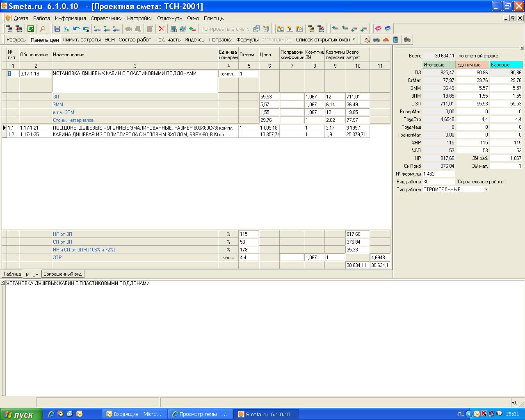The height and width of the screenshot is (420, 525).
Task: Open search with the magnifying glass icon
Action: (42, 29)
